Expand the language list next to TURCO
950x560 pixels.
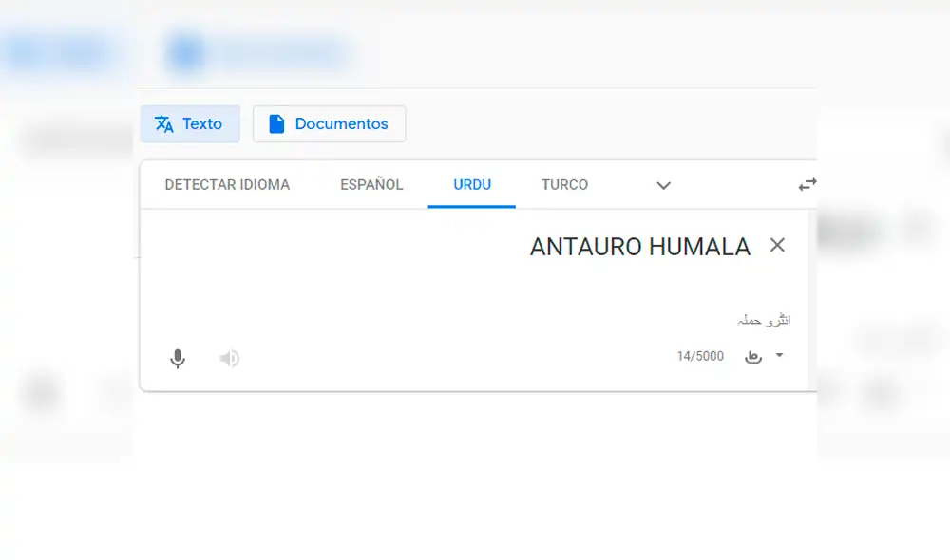click(663, 186)
